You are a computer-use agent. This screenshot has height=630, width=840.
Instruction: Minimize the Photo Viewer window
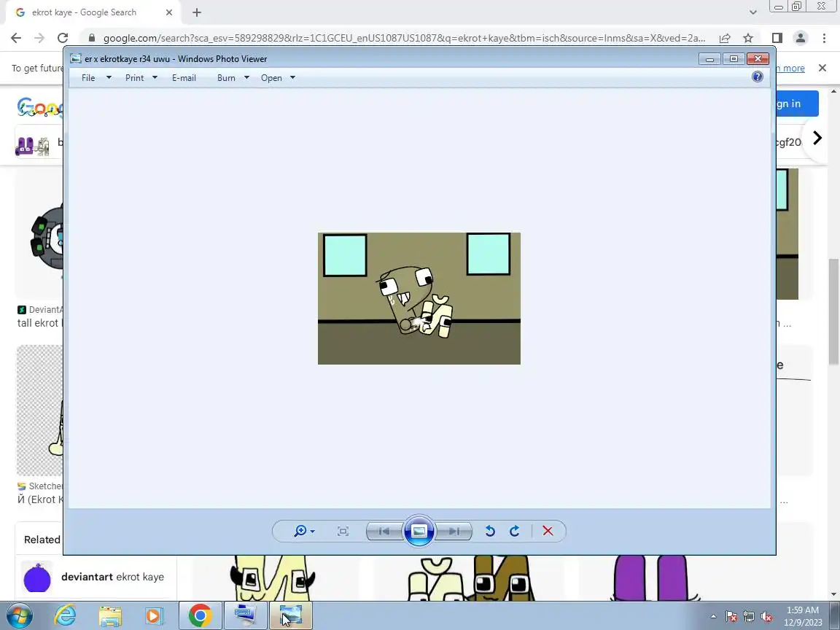click(x=709, y=59)
